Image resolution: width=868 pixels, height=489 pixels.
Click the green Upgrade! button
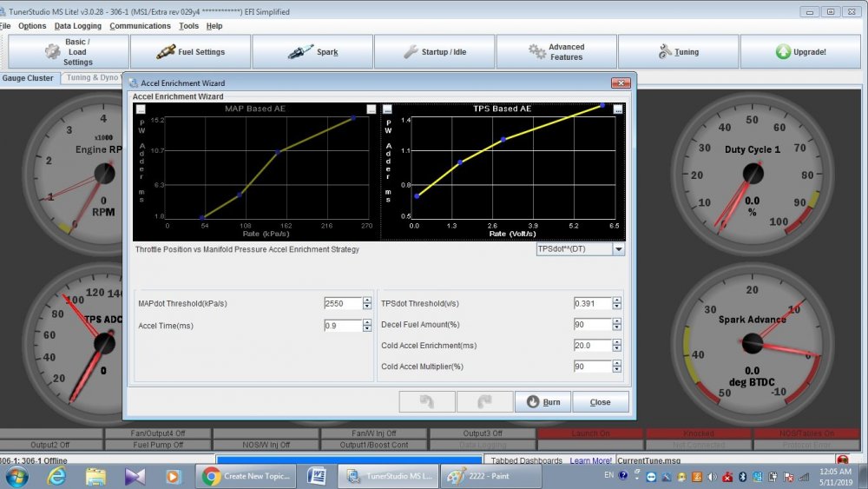(x=800, y=52)
